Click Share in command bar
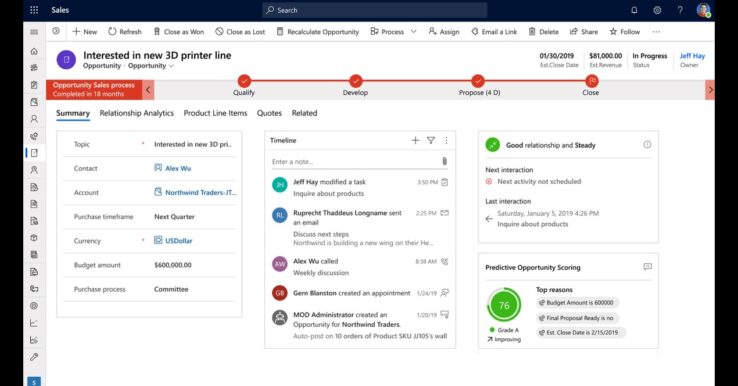Screen dimensions: 738x386 coord(584,32)
